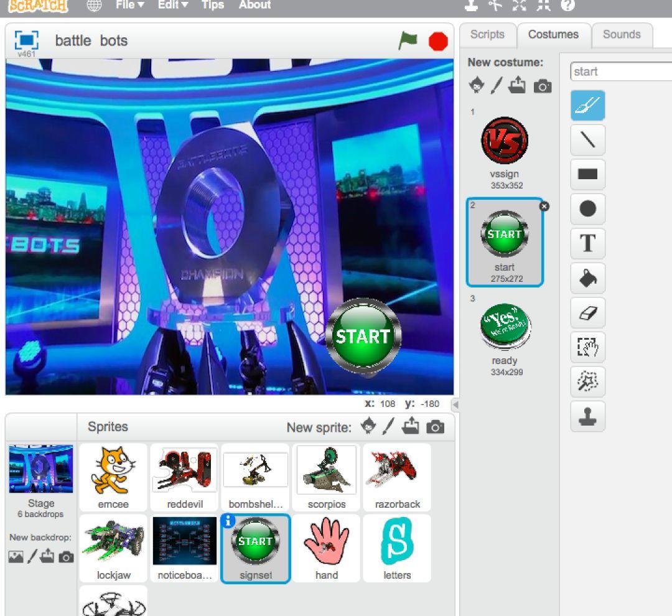Choose new costume from library

pos(477,85)
